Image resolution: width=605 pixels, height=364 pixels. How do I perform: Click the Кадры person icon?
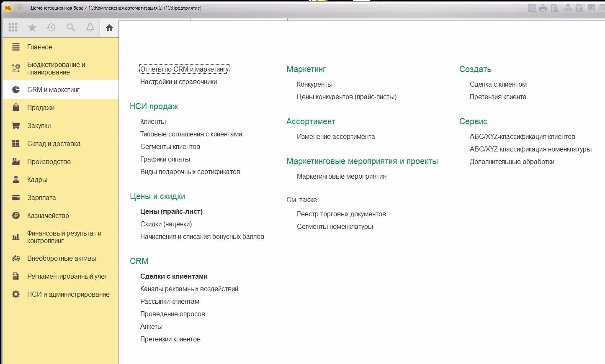(x=16, y=179)
